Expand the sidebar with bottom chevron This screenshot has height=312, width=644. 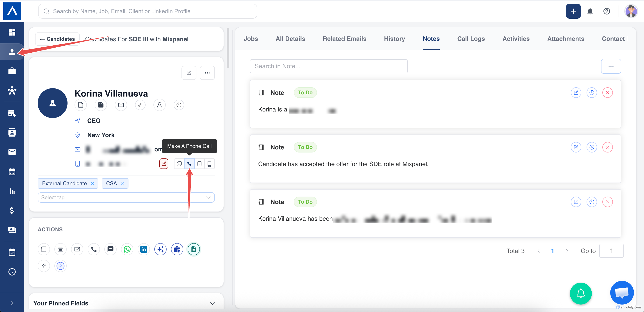12,303
